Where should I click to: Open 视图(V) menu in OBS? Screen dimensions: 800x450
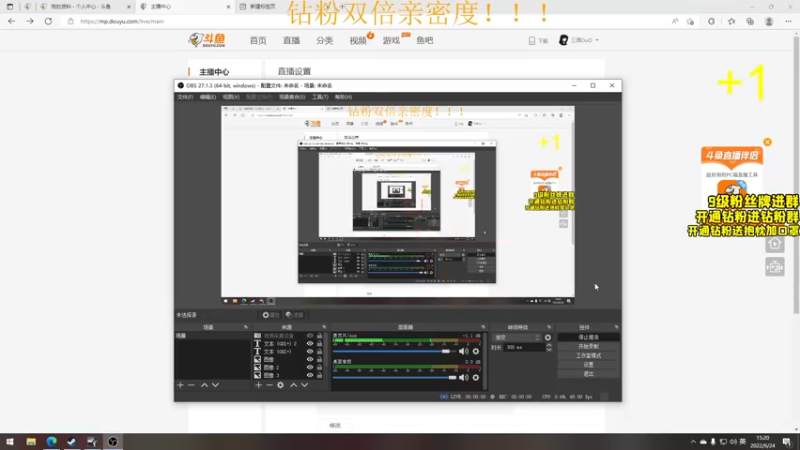click(231, 97)
